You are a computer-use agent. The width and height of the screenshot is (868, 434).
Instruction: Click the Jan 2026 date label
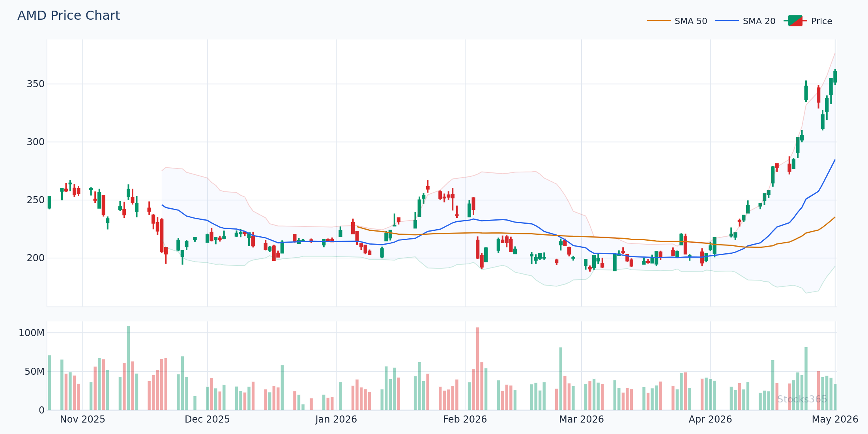tap(336, 419)
